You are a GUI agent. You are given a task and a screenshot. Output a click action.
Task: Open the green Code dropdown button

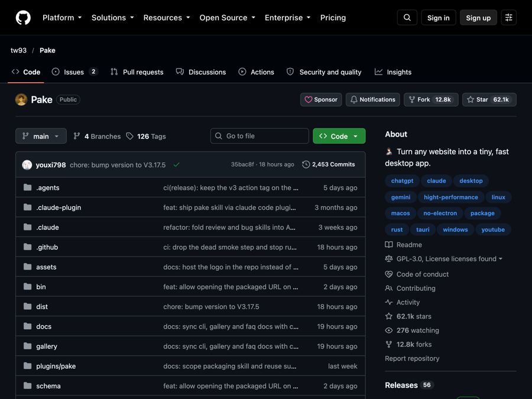[x=339, y=136]
